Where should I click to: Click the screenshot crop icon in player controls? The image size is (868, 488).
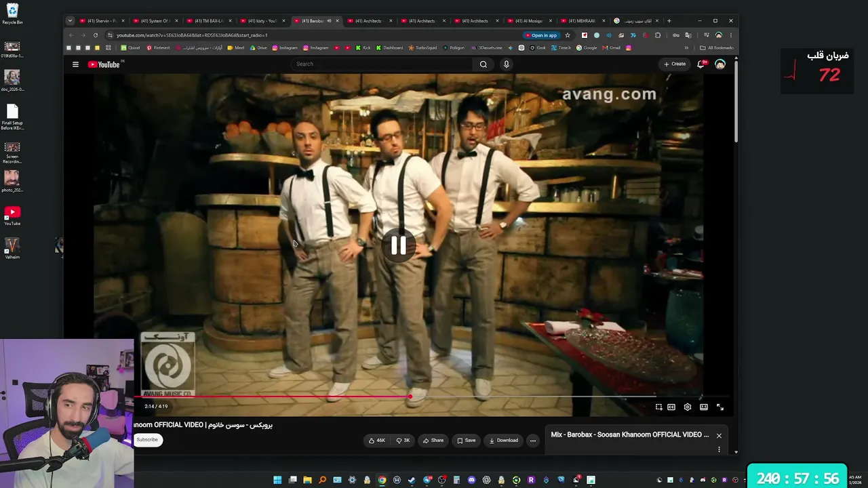coord(658,407)
